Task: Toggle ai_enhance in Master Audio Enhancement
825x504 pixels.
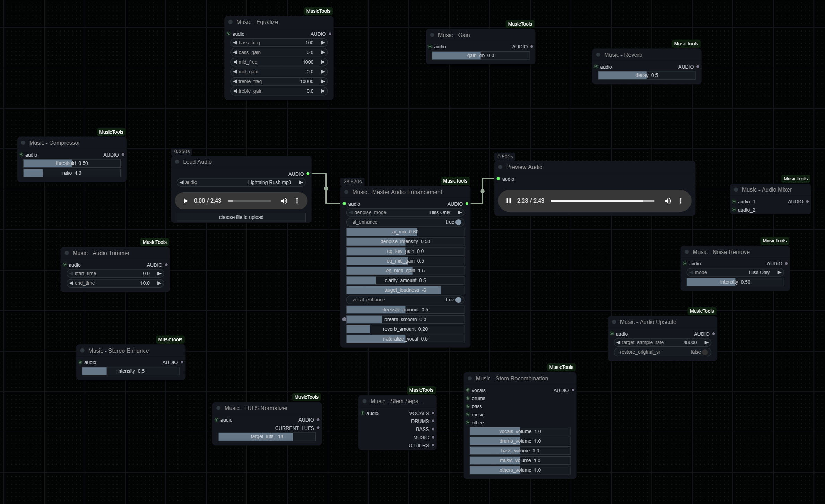Action: coord(405,222)
